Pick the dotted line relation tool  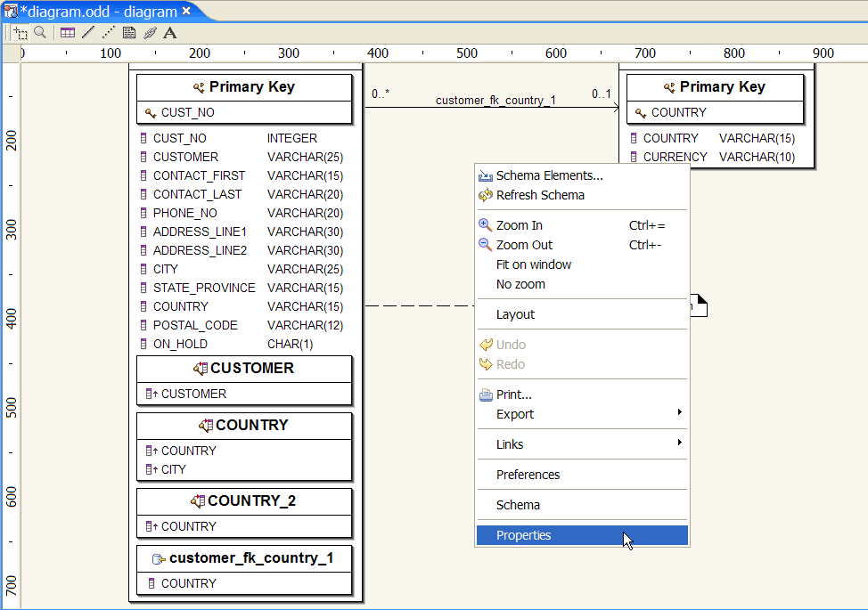click(109, 33)
